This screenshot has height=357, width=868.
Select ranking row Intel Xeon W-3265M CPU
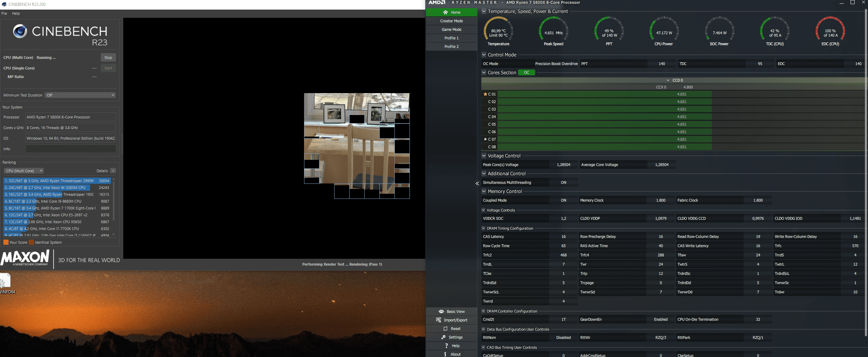point(57,188)
